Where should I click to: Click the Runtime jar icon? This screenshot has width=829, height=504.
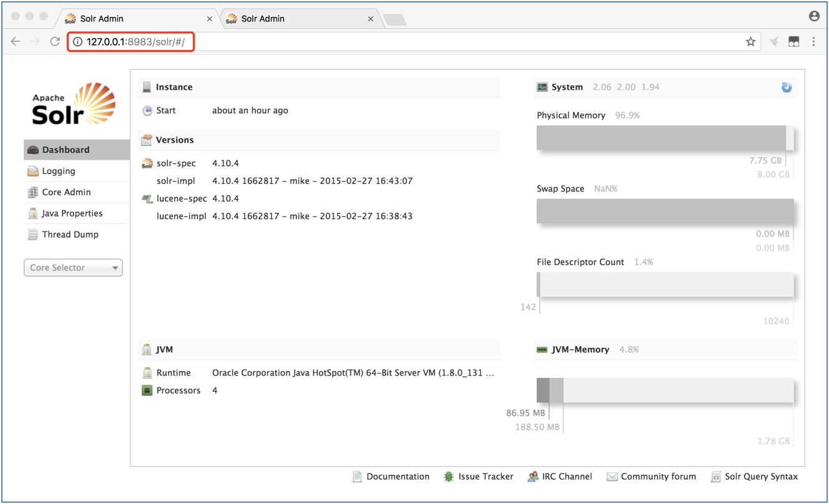[x=147, y=373]
